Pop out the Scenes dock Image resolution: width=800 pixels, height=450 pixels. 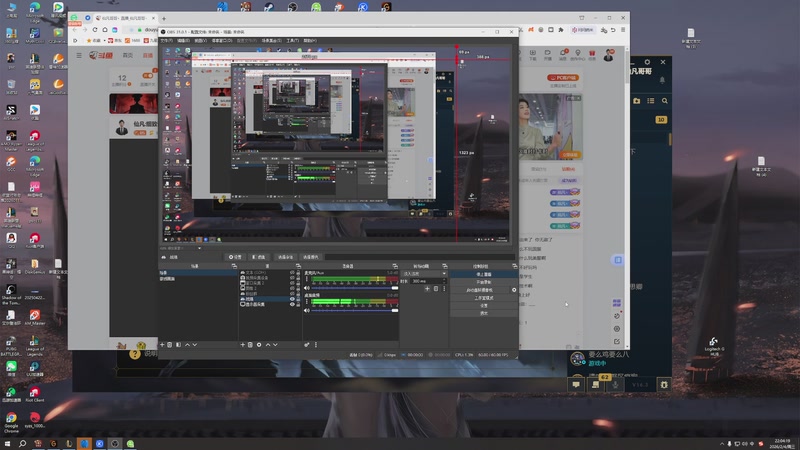click(234, 266)
